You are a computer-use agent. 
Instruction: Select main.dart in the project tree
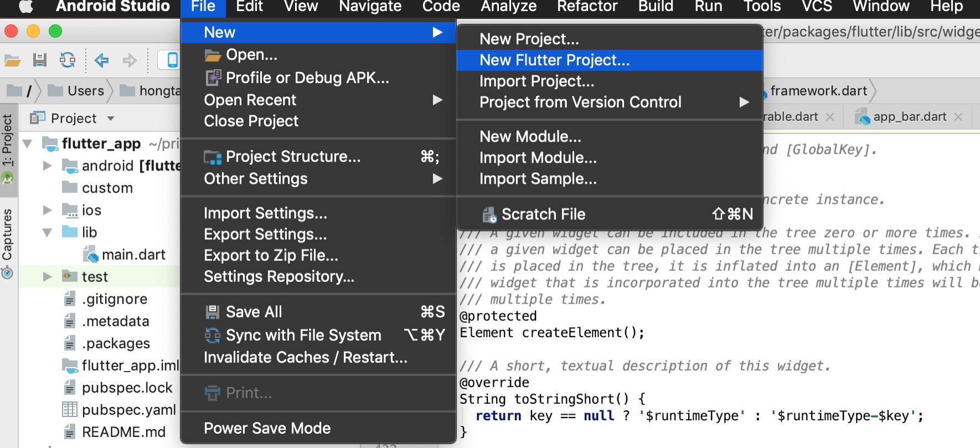pyautogui.click(x=133, y=255)
